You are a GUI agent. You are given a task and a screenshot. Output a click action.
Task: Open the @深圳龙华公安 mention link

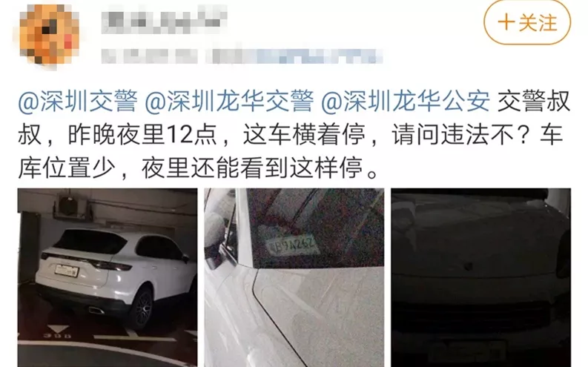(406, 102)
